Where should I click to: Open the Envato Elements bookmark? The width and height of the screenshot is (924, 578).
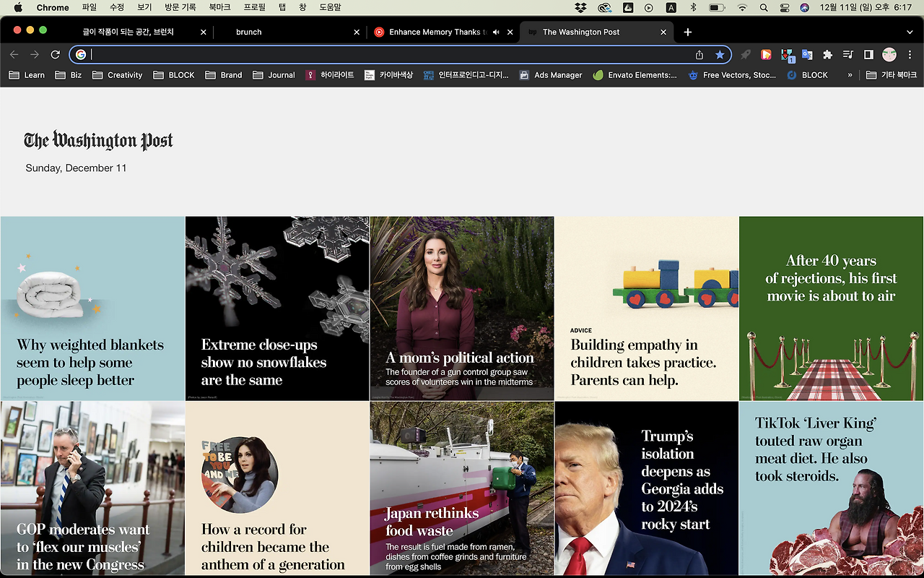point(635,75)
